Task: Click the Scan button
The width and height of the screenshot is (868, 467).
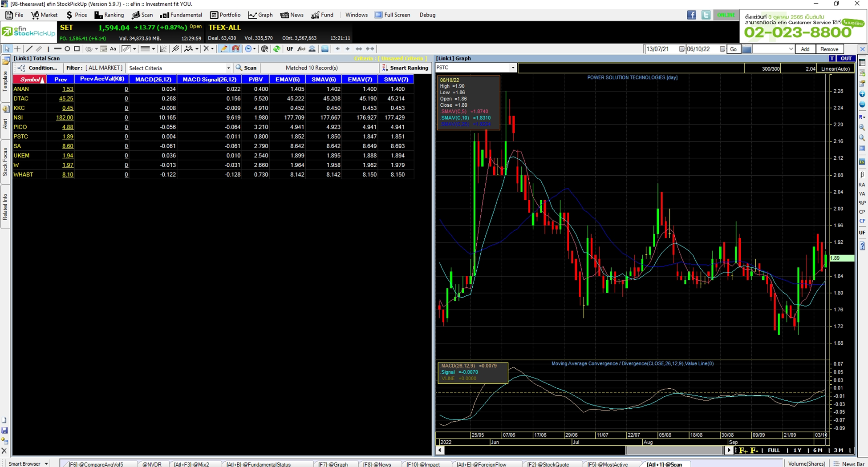Action: pyautogui.click(x=247, y=68)
